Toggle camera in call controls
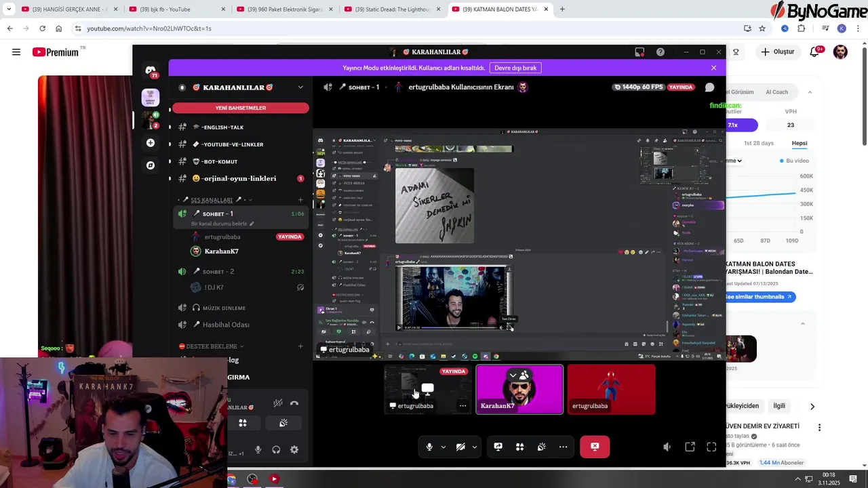 [460, 447]
